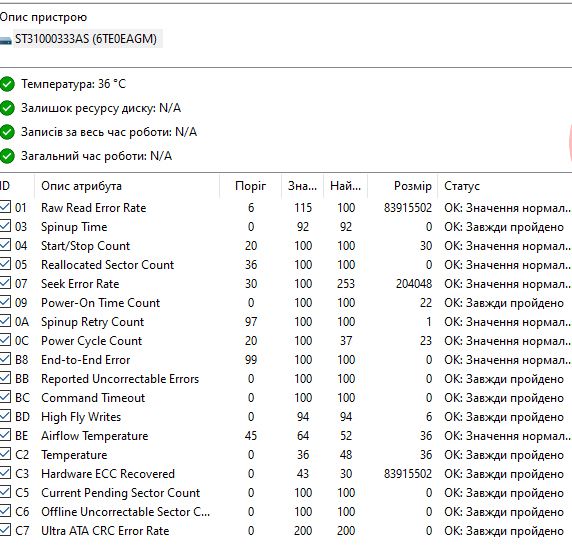Select the Raw Read Error Rate attribute name

pos(94,208)
